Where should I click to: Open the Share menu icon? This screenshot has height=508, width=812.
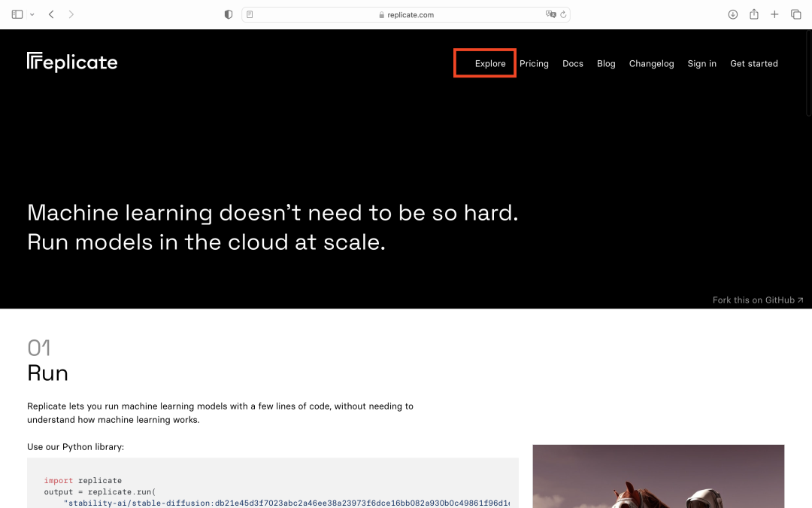754,14
